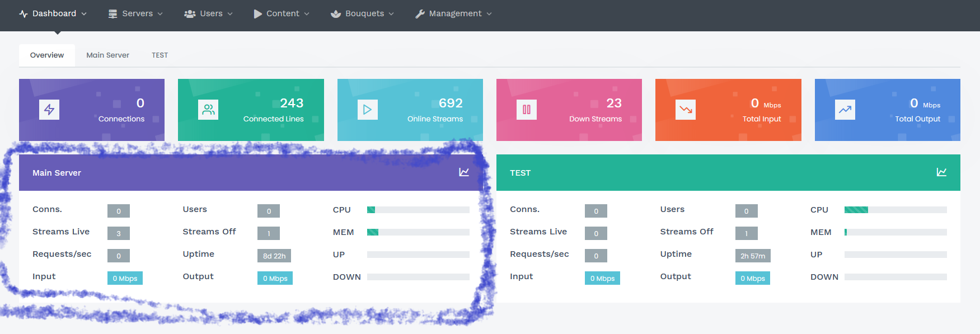
Task: Click the Main Server CPU usage bar
Action: point(418,210)
